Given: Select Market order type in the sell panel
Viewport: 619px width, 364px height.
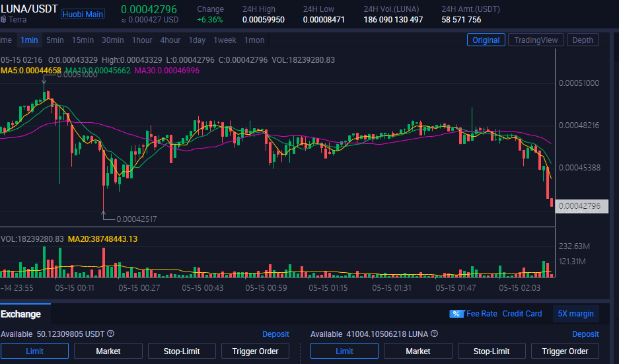Looking at the screenshot, I should click(418, 351).
